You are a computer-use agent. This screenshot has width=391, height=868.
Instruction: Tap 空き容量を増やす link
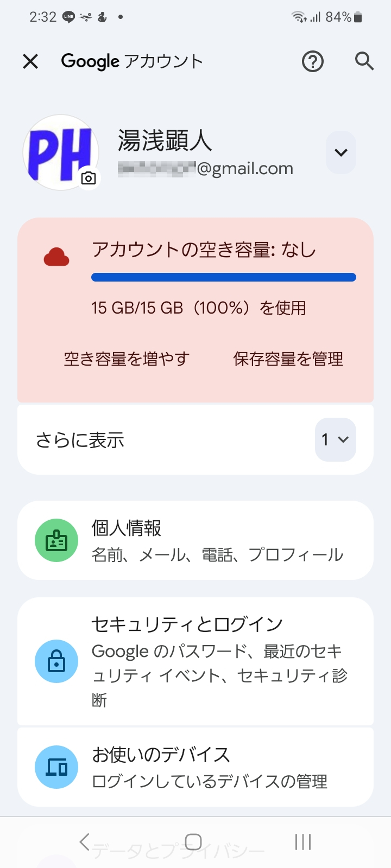[127, 359]
